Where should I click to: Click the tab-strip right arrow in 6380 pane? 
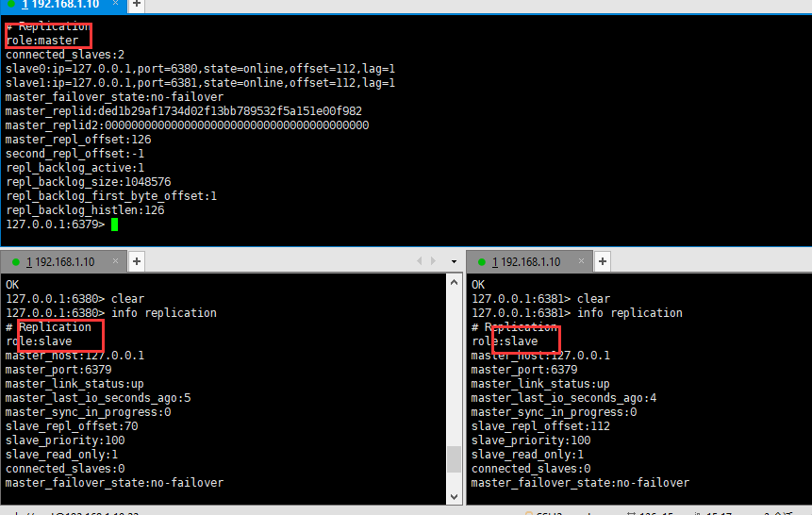coord(434,261)
